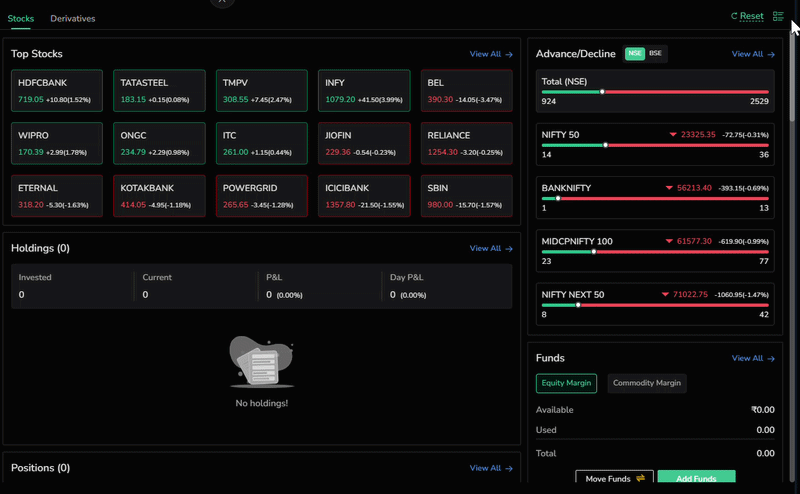Click MIDCPNIFTY 100 red down triangle
Screen dimensions: 800x494
coord(669,241)
